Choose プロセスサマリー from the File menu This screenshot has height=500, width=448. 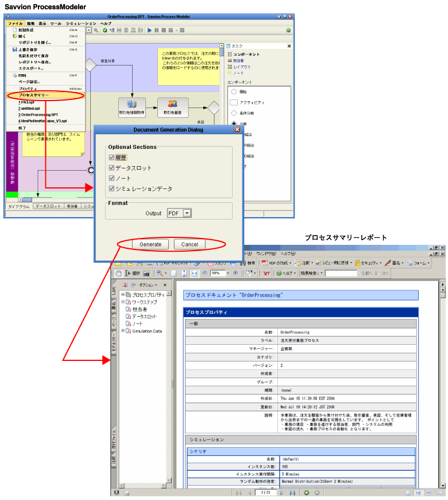(45, 95)
